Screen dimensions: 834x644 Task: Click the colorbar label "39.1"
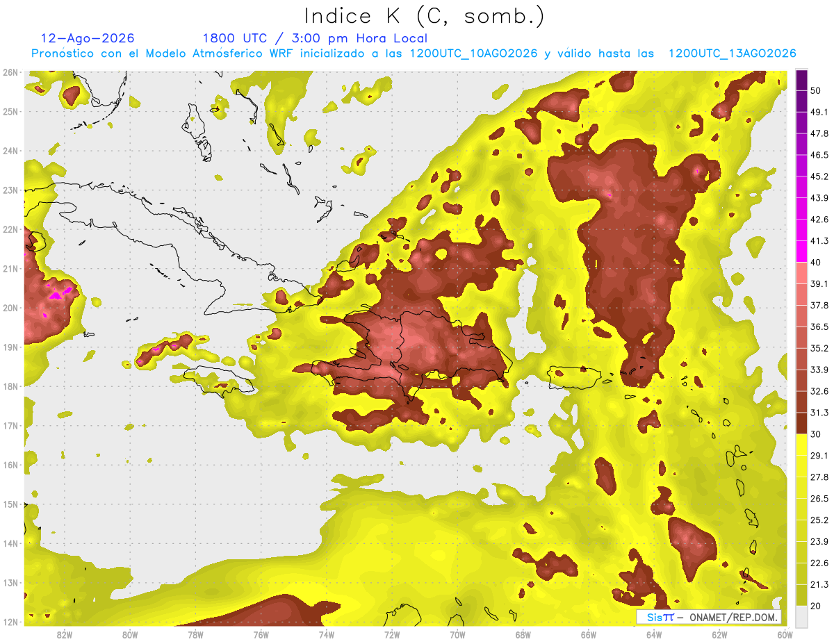click(819, 283)
